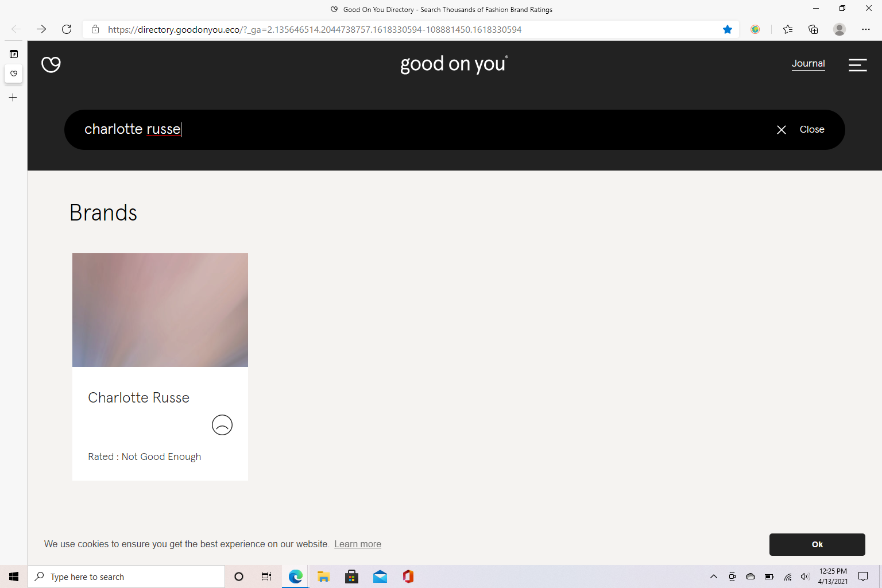
Task: Open the browser profile avatar
Action: [840, 29]
